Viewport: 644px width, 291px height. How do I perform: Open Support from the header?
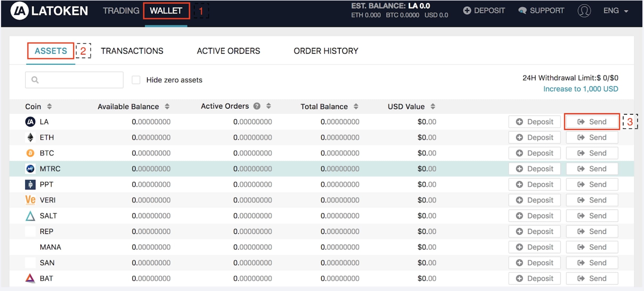541,11
